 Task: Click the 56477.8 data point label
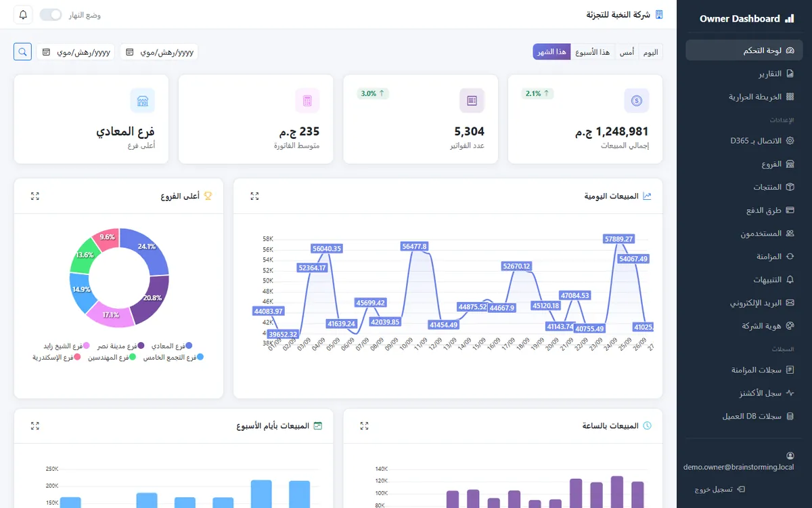[414, 247]
